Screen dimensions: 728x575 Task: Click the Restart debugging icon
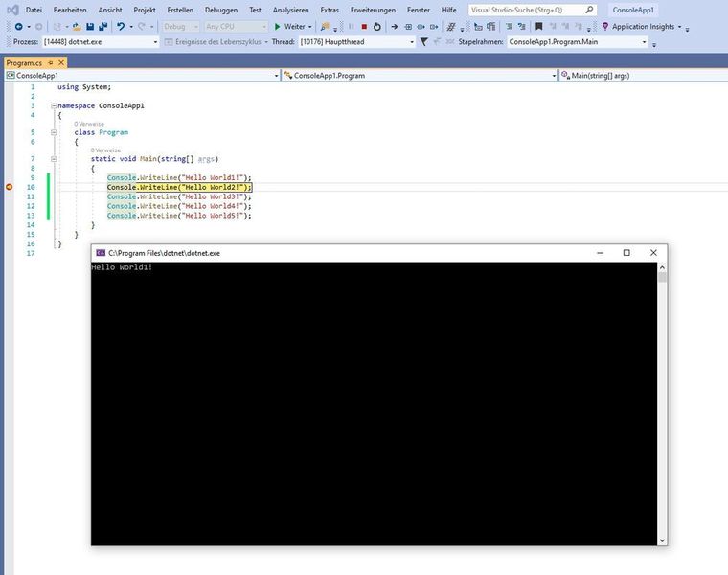click(377, 27)
